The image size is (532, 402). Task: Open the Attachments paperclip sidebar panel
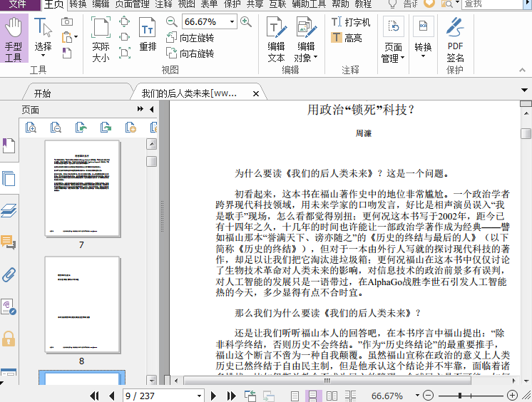click(9, 275)
